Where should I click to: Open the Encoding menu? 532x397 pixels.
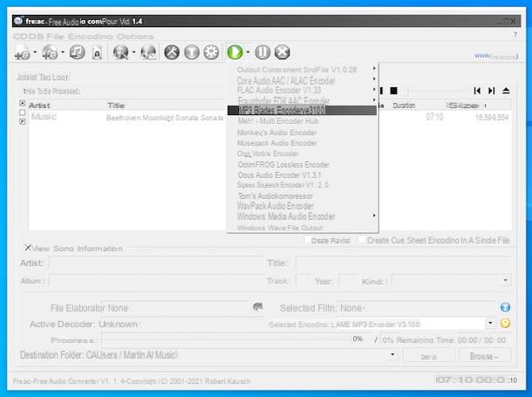(91, 37)
